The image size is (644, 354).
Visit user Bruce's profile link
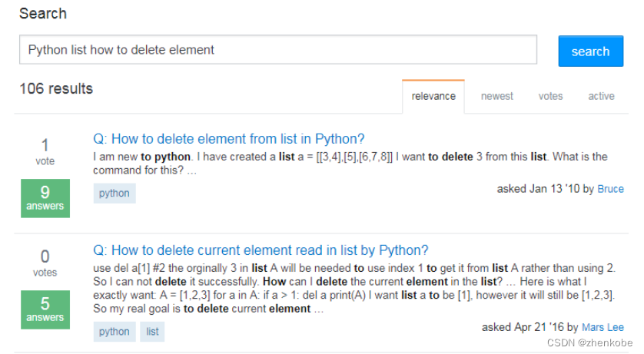click(x=610, y=189)
